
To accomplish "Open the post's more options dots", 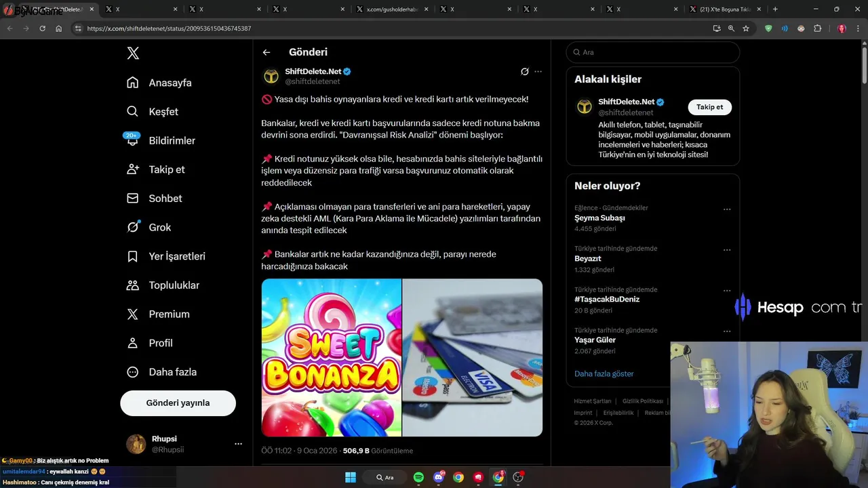I will [x=538, y=71].
